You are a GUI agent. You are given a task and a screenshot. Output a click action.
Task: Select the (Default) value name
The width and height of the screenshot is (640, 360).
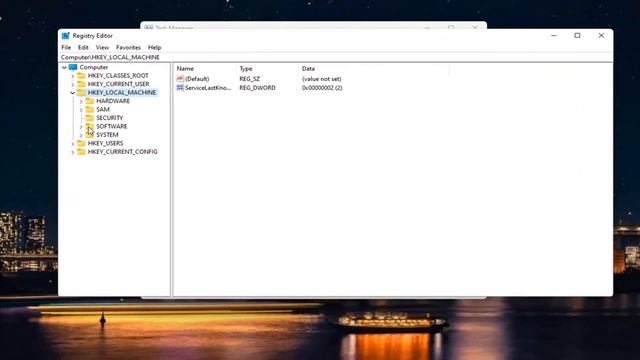[197, 79]
